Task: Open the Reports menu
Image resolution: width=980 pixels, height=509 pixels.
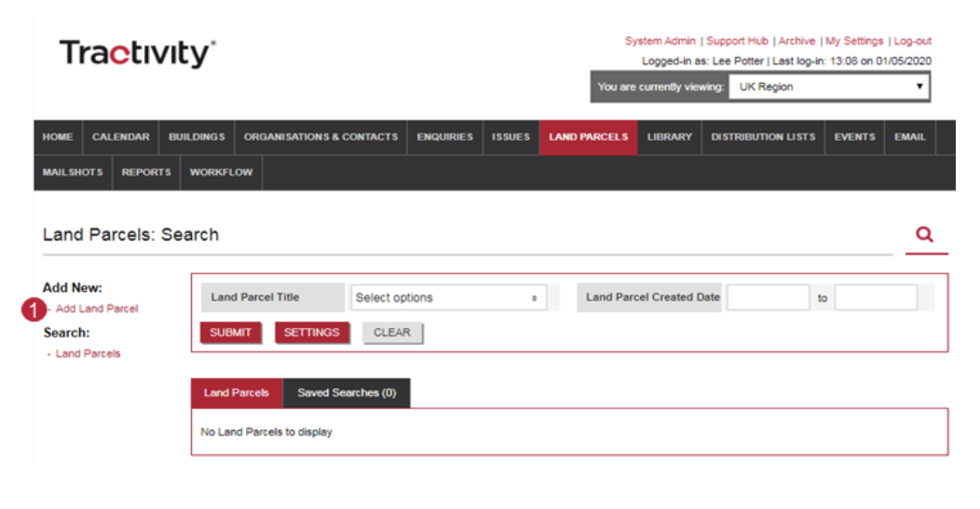Action: coord(146,172)
